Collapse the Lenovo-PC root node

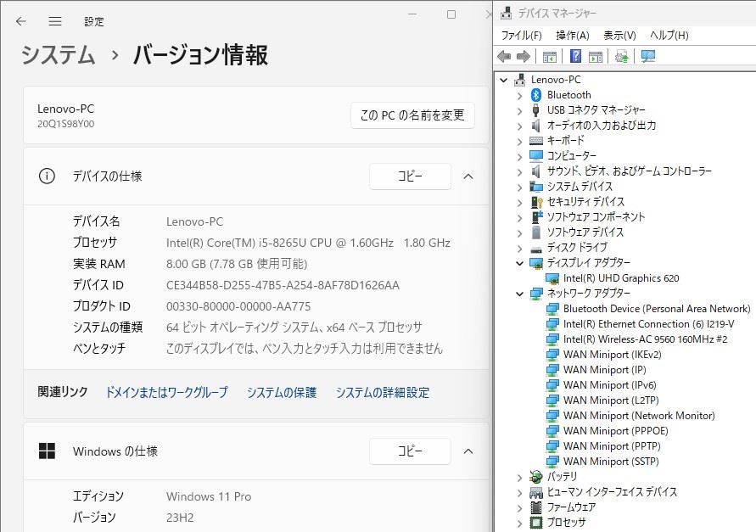coord(504,80)
